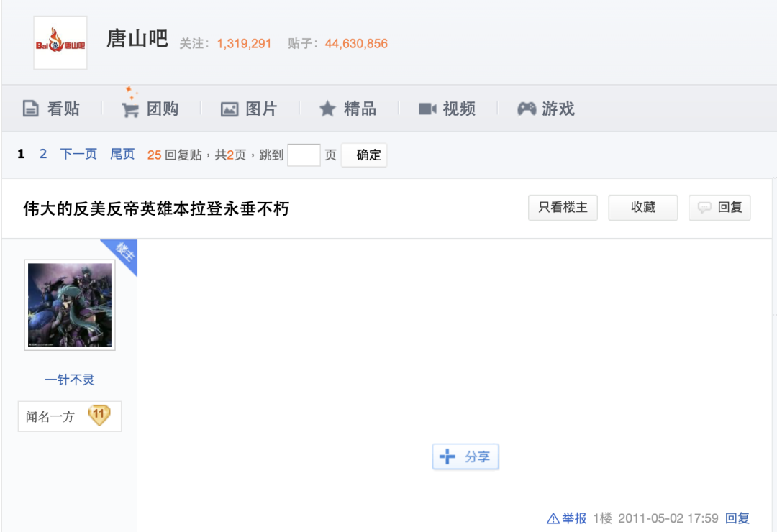Image resolution: width=777 pixels, height=532 pixels.
Task: Select current page number 1
Action: tap(21, 154)
